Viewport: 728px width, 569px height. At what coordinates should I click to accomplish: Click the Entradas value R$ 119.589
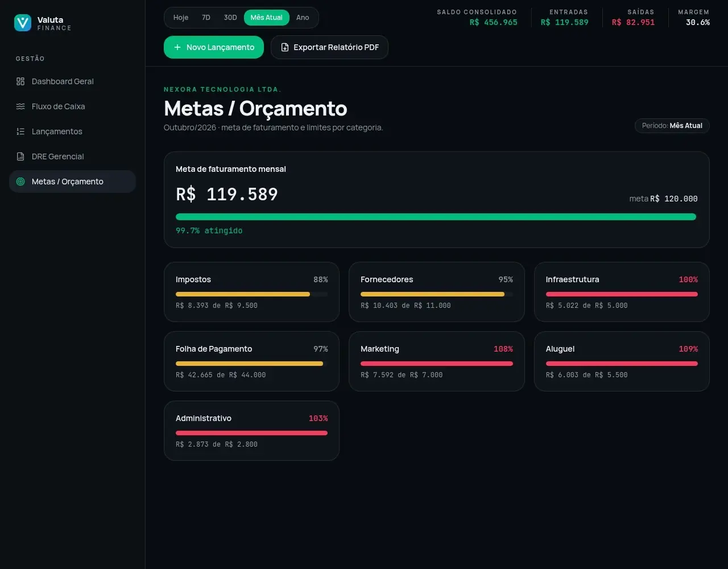coord(565,22)
